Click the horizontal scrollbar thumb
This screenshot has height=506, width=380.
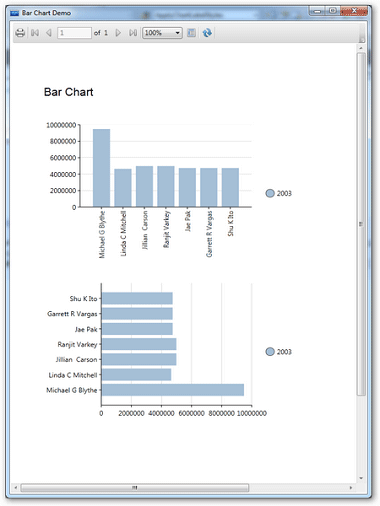135,488
